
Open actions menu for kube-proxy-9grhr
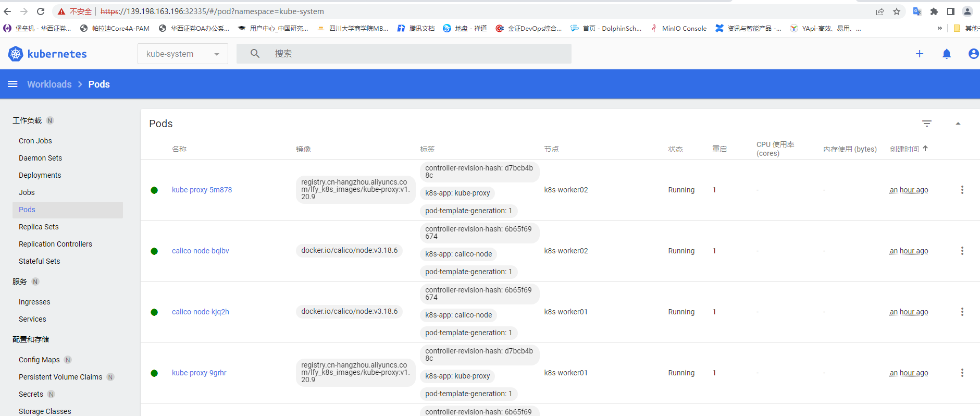pos(962,373)
